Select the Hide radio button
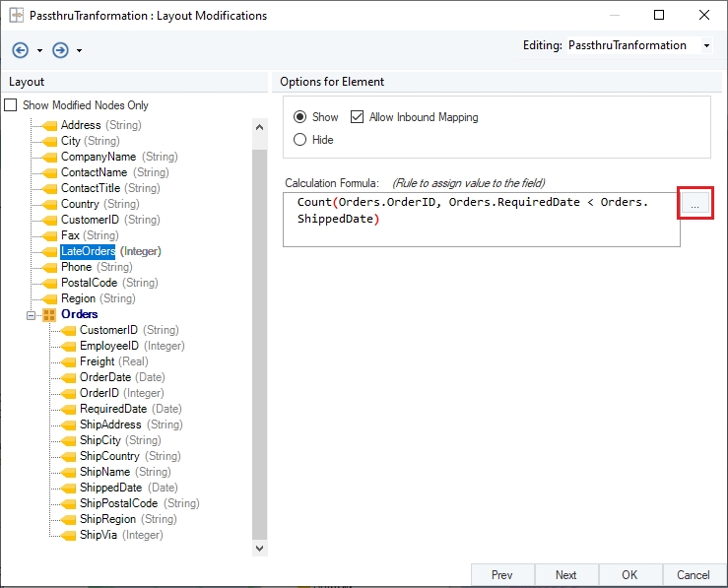 [x=300, y=140]
